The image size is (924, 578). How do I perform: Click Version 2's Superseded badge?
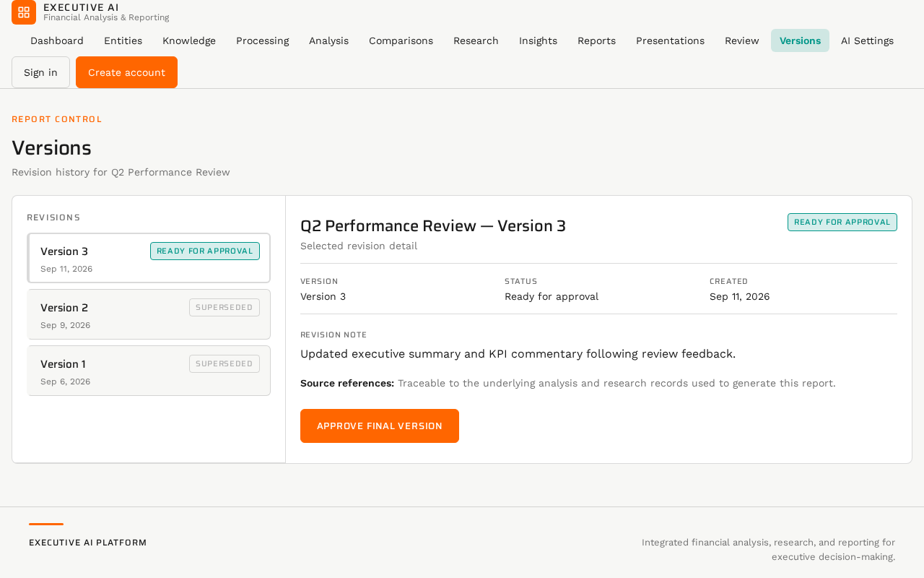click(x=225, y=307)
